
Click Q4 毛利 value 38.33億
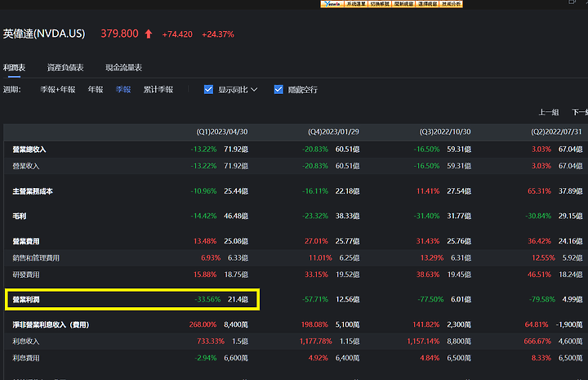[x=347, y=216]
